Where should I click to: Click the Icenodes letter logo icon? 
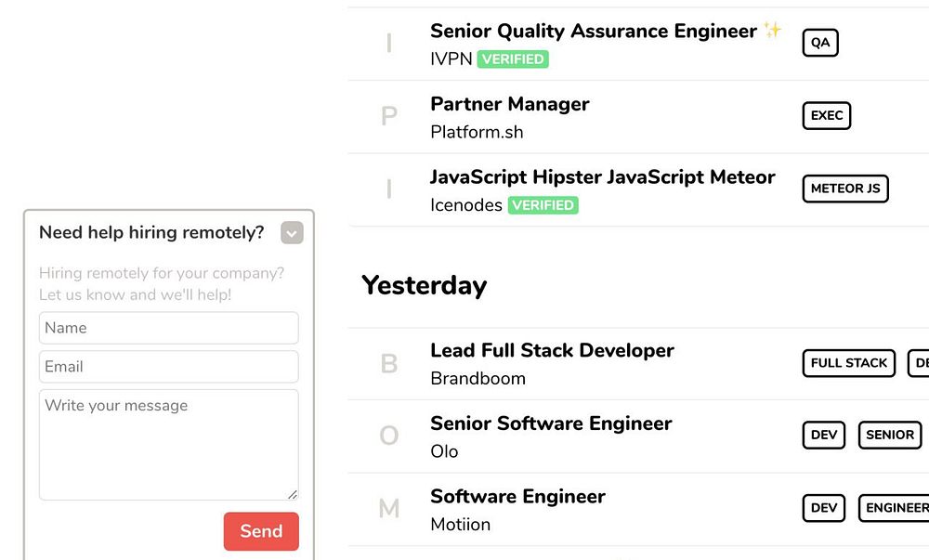389,189
